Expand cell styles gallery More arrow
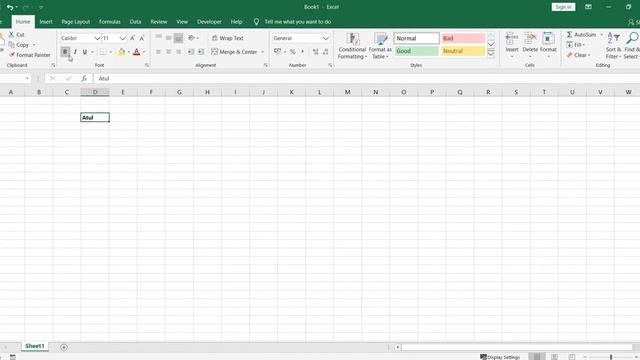Viewport: 640px width, 360px height. [491, 53]
